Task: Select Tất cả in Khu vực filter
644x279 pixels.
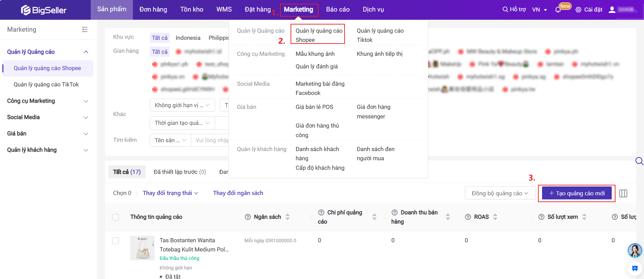Action: tap(160, 38)
